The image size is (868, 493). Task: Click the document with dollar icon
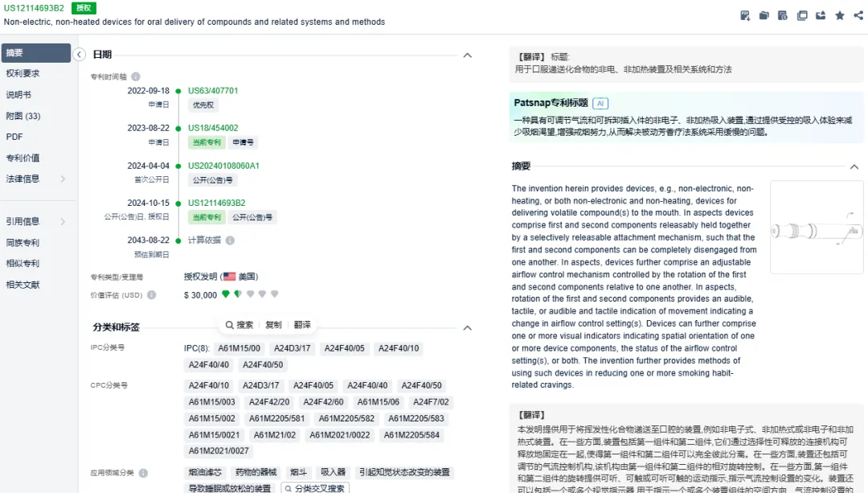[x=783, y=15]
